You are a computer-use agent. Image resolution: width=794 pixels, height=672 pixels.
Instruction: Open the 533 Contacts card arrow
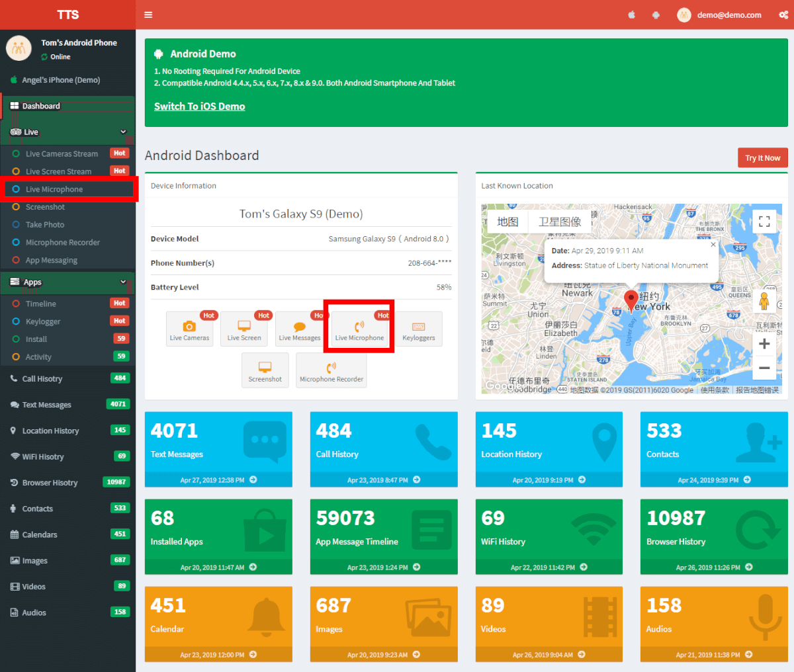(747, 480)
